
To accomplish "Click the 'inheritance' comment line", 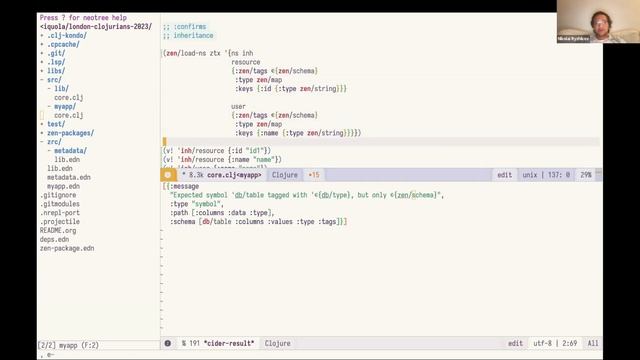I will (188, 36).
